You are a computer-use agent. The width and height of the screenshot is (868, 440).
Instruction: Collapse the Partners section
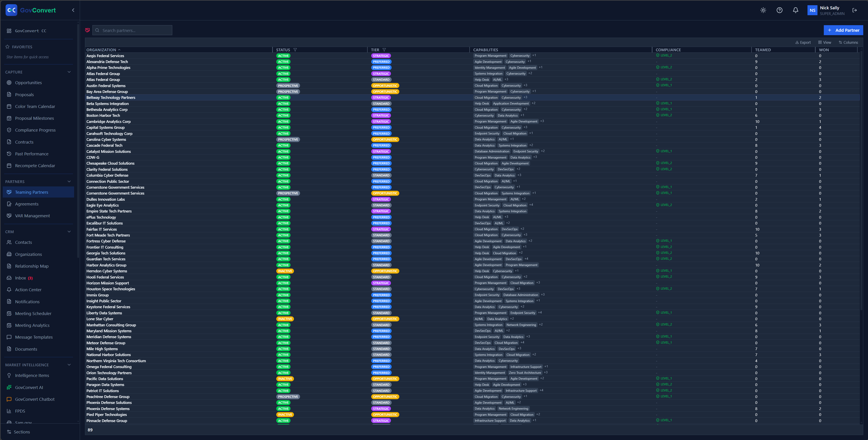pyautogui.click(x=69, y=182)
